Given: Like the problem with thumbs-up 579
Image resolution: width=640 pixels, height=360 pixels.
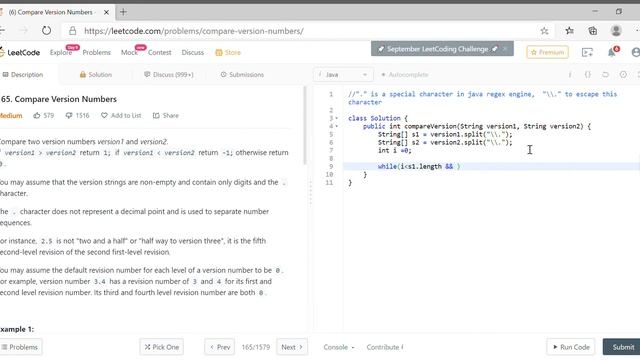Looking at the screenshot, I should click(43, 116).
